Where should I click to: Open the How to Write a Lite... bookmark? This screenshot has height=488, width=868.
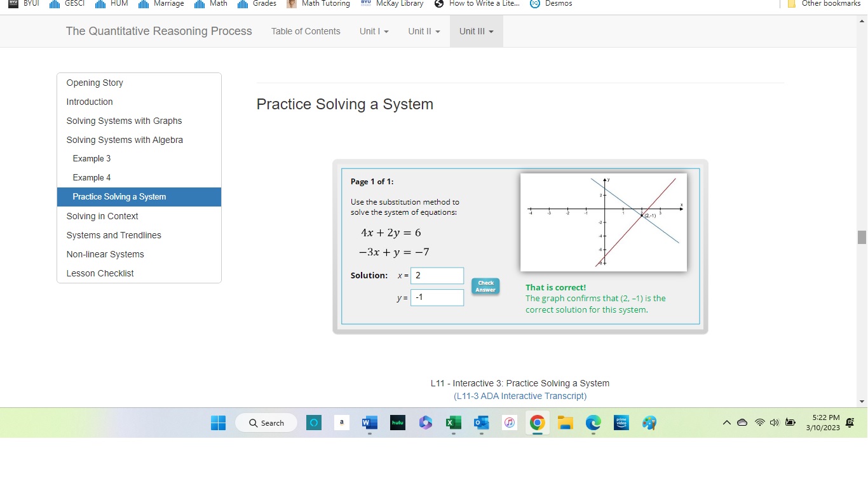(477, 4)
